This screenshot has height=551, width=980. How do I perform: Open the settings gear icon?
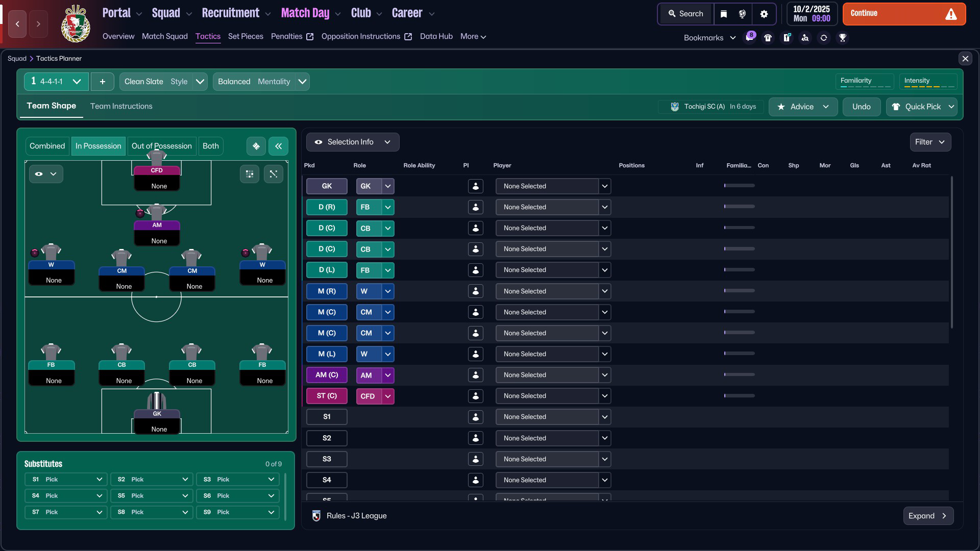point(764,14)
